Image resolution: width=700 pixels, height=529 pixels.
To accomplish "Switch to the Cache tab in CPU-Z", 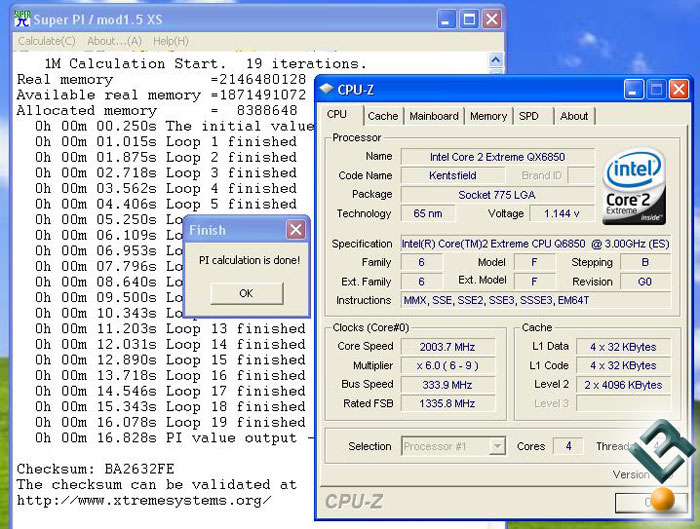I will (x=383, y=116).
